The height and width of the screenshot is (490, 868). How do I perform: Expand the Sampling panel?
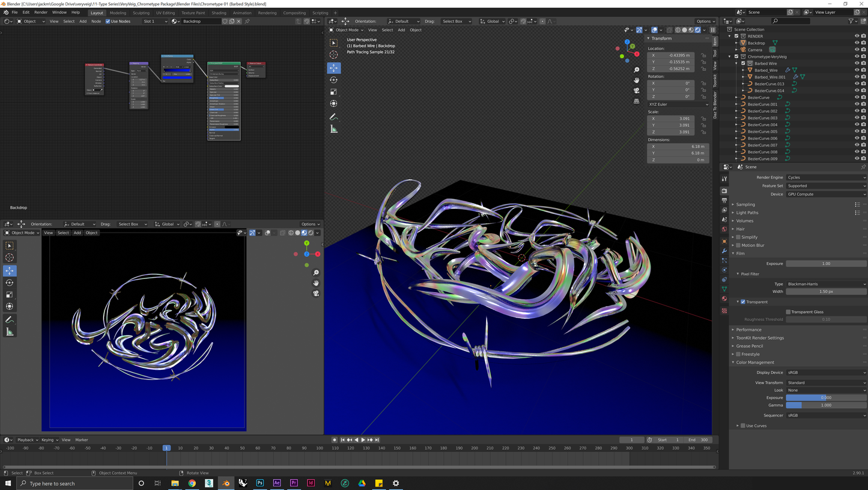click(x=745, y=204)
